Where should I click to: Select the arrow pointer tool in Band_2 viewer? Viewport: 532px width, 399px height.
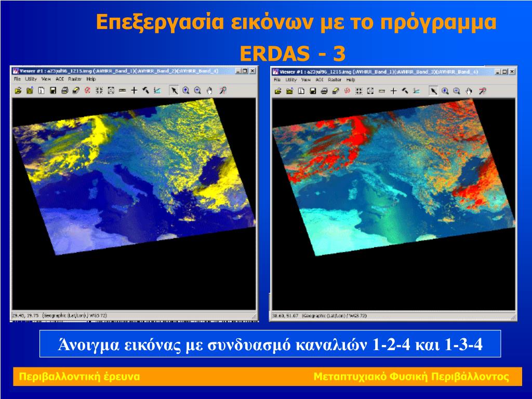point(174,90)
